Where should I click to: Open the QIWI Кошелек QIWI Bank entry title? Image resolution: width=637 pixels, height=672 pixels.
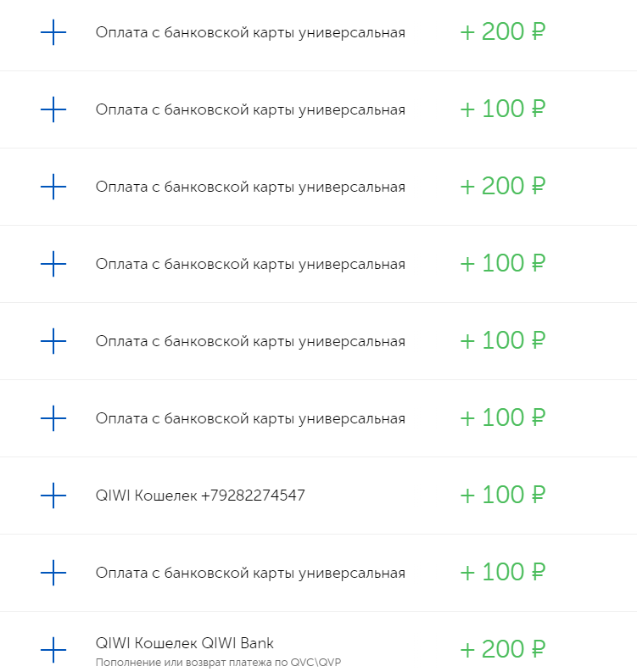(x=185, y=643)
